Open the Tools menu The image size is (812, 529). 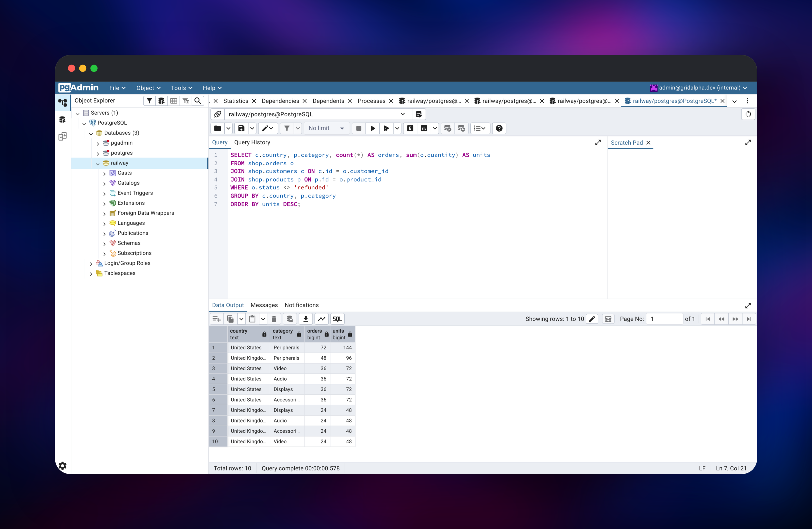[x=181, y=88]
